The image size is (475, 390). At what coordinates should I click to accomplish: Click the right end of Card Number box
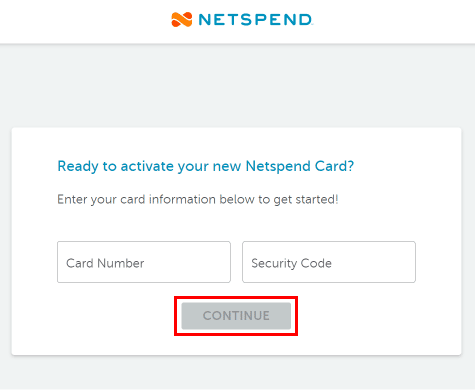coord(220,262)
